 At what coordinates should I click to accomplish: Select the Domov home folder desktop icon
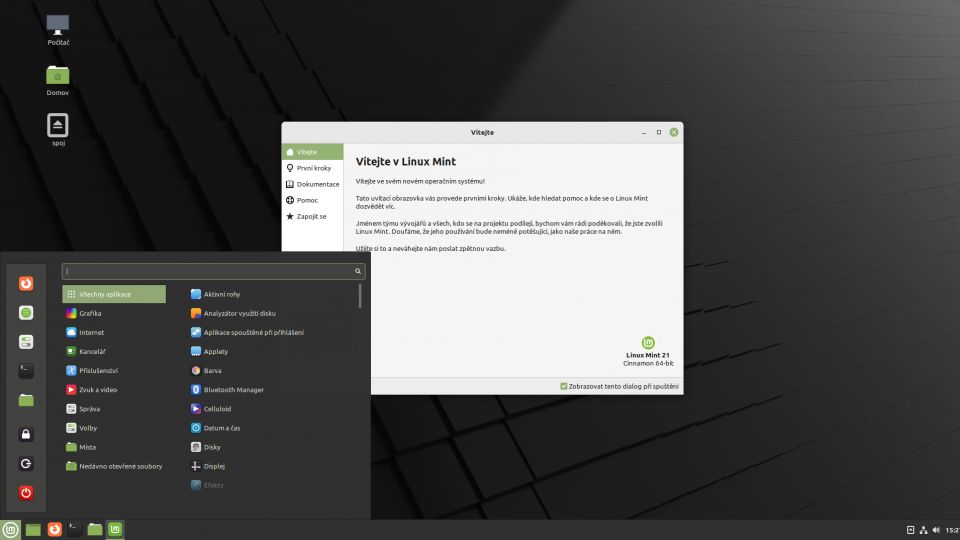tap(58, 80)
